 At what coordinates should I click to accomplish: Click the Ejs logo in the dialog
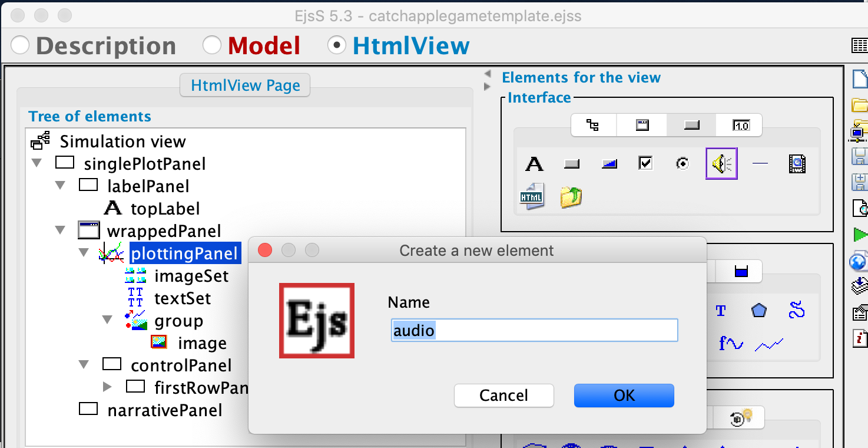pos(317,321)
